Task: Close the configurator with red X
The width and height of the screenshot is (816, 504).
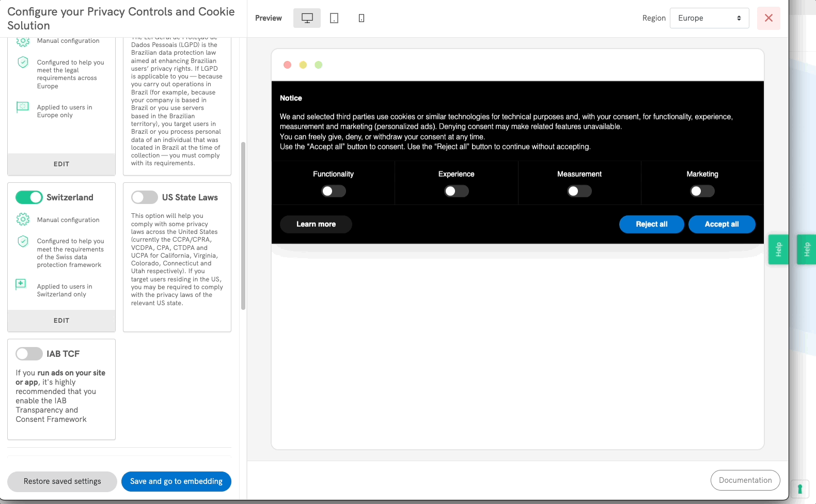Action: click(768, 18)
